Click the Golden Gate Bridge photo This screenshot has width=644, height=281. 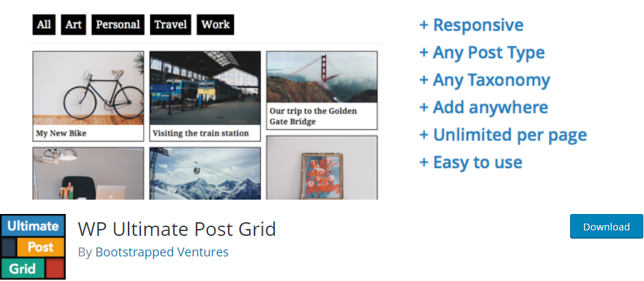322,77
